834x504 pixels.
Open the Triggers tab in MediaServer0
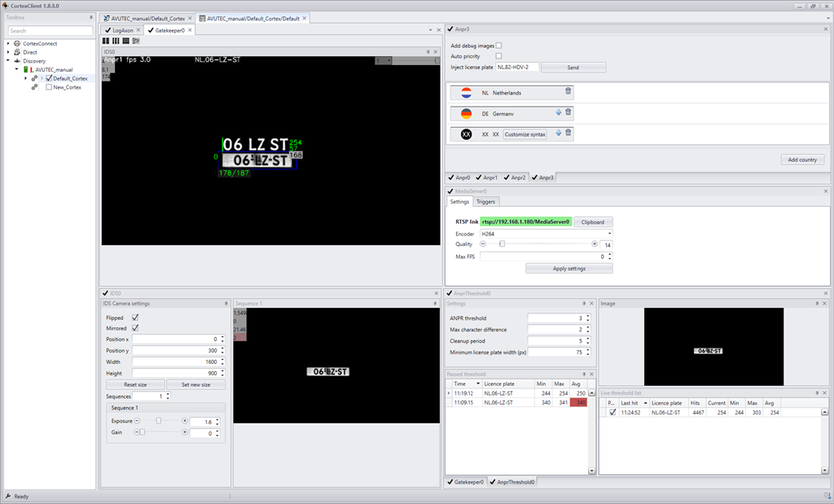click(485, 201)
